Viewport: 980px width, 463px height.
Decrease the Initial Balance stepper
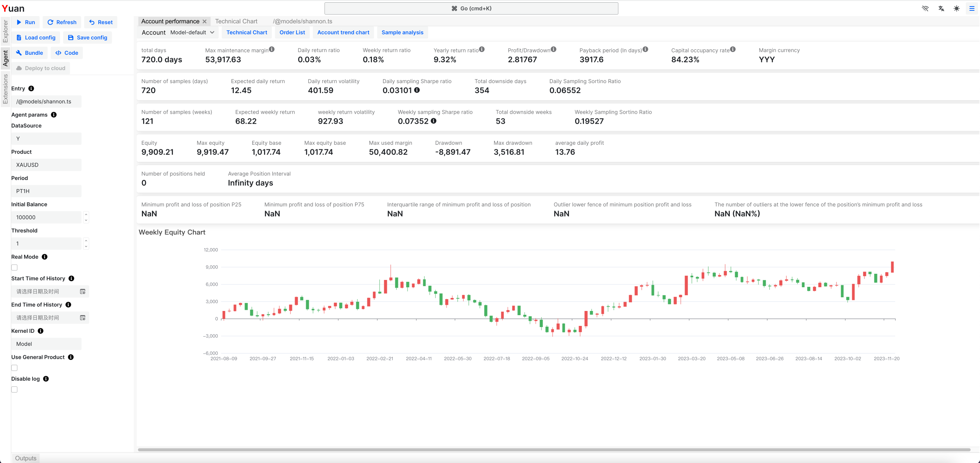(x=86, y=220)
